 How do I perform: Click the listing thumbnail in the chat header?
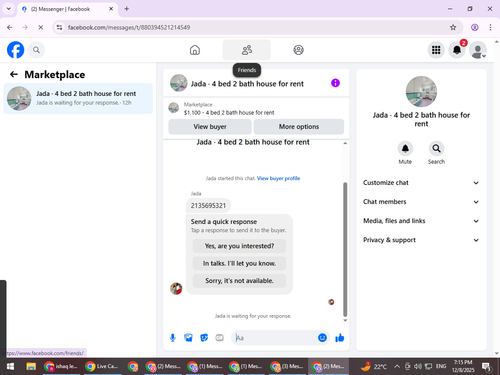179,83
